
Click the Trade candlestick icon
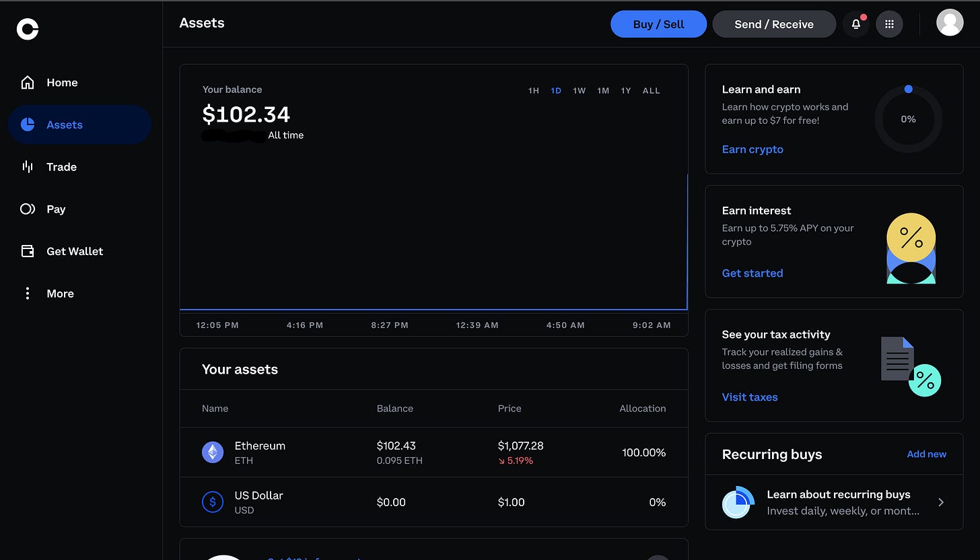coord(28,167)
